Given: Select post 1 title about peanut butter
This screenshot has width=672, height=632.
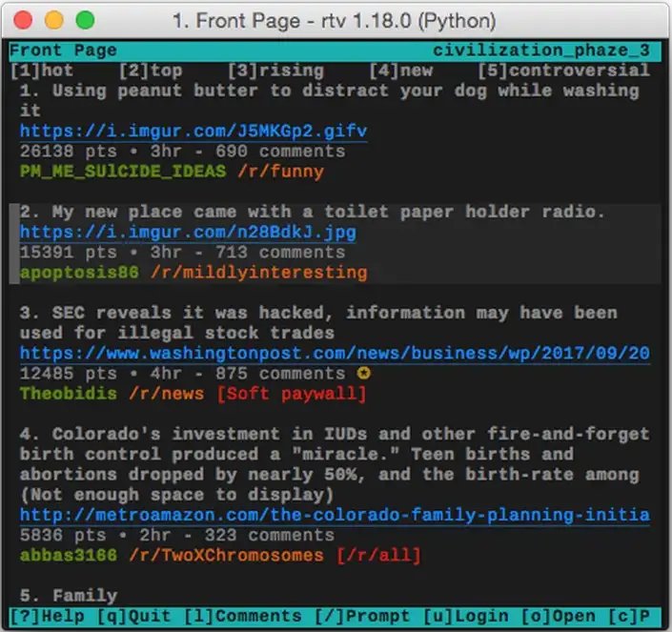Looking at the screenshot, I should [x=329, y=101].
